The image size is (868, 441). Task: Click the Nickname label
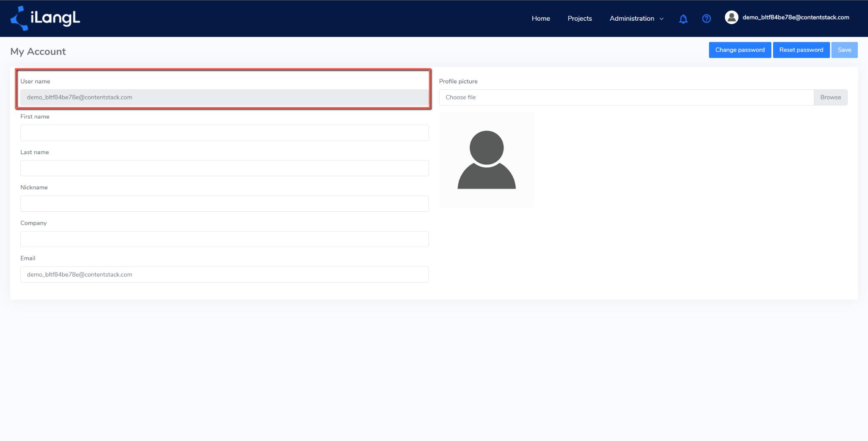[34, 187]
